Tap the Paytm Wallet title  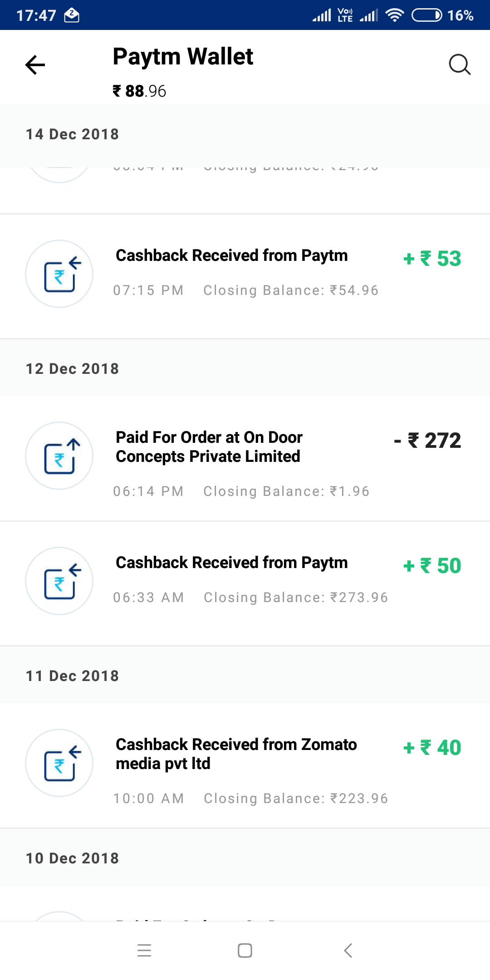click(183, 57)
